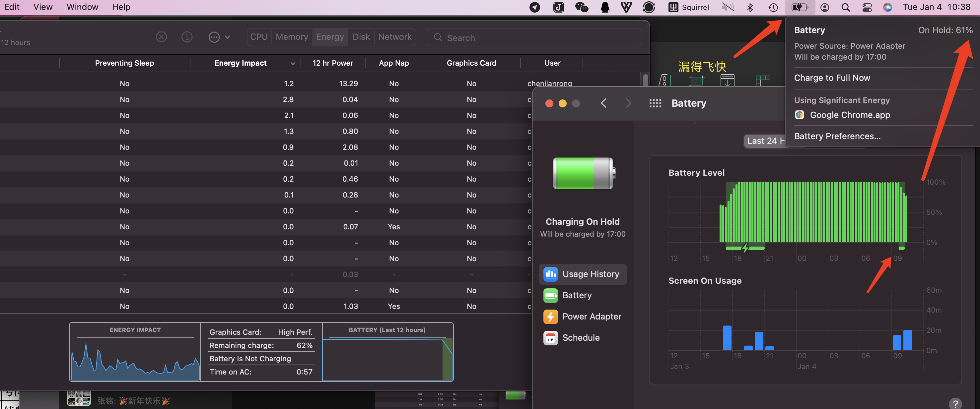Open the Last 24 Hours selector

click(765, 141)
